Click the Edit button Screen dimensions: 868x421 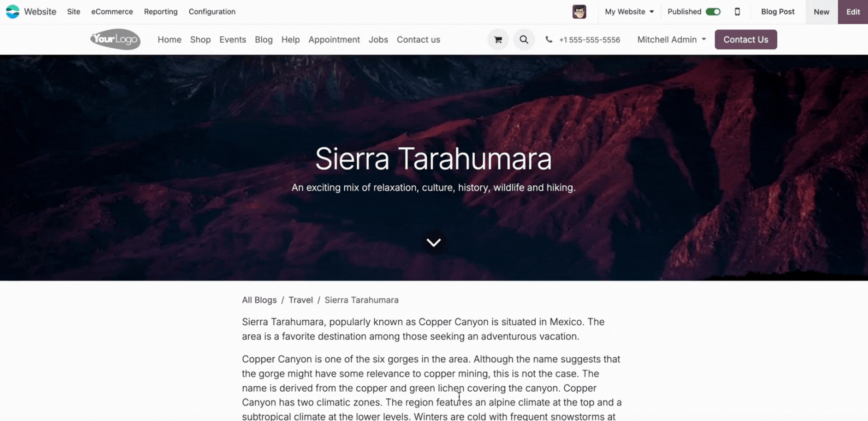(x=853, y=12)
